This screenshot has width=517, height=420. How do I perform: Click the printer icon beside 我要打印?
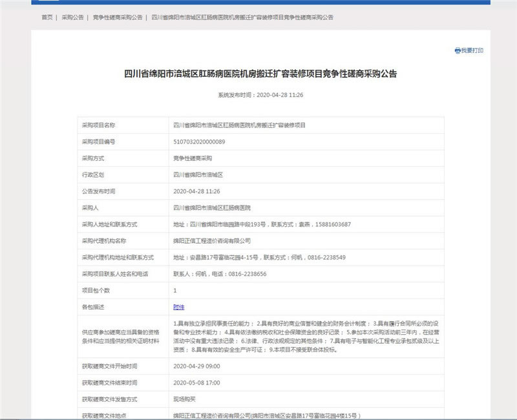(458, 50)
